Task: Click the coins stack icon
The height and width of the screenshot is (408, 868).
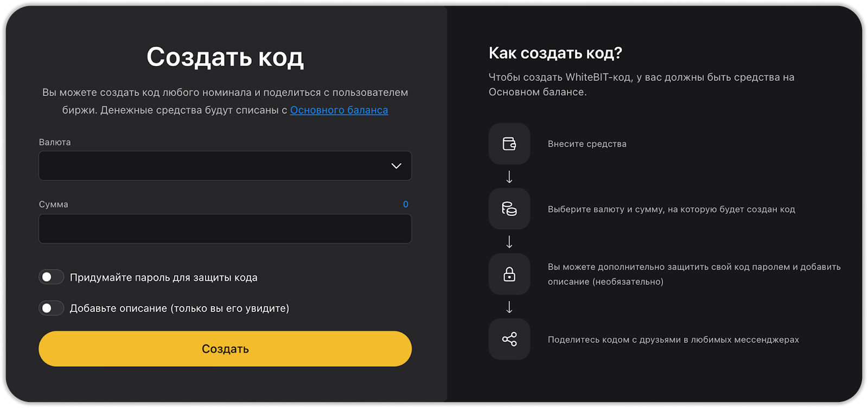Action: click(x=509, y=209)
